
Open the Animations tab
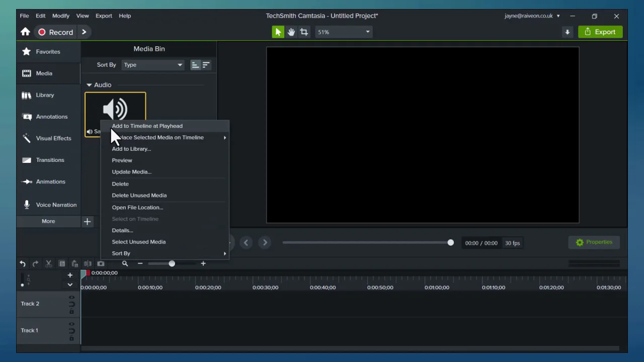(x=48, y=182)
